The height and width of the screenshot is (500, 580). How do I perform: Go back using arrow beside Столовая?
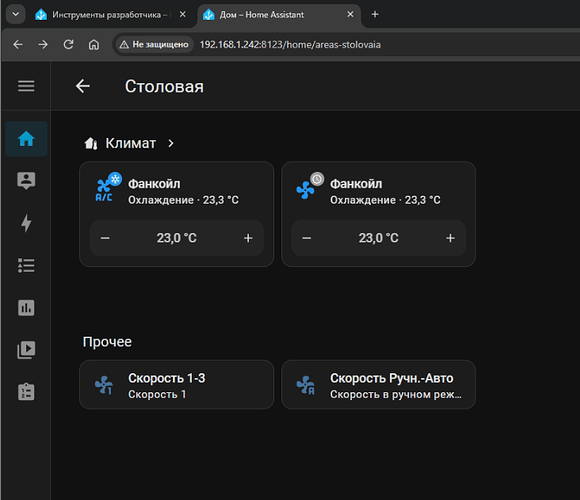click(x=83, y=86)
